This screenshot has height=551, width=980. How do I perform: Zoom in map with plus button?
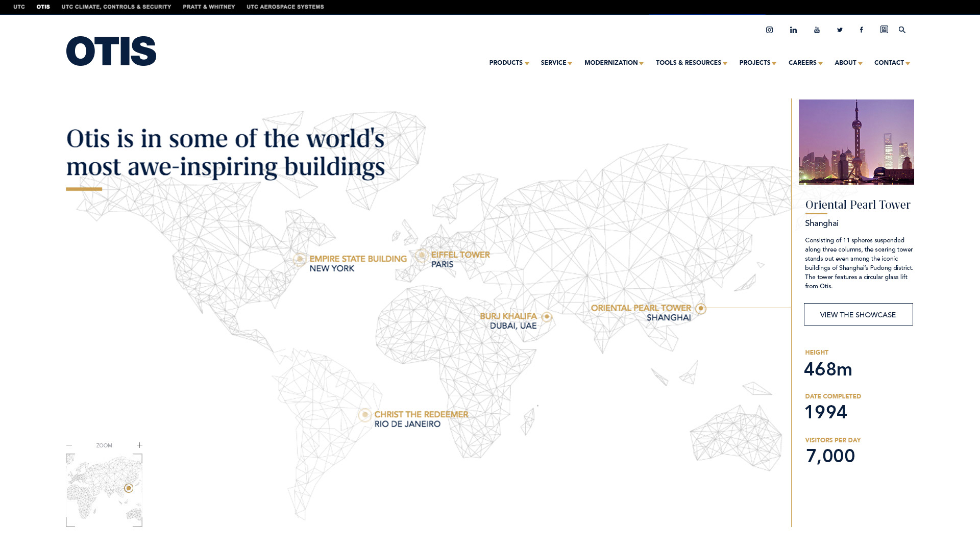pos(139,445)
